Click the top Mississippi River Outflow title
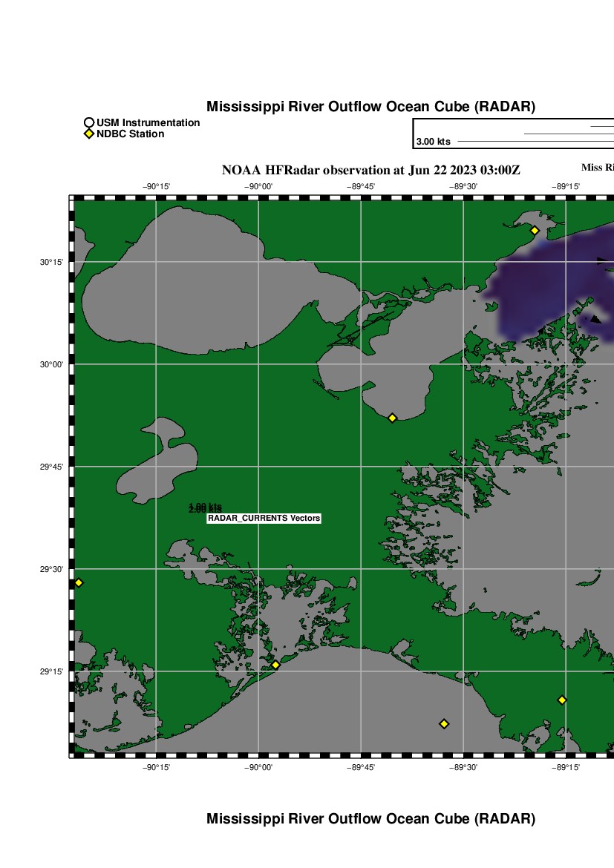 (370, 107)
